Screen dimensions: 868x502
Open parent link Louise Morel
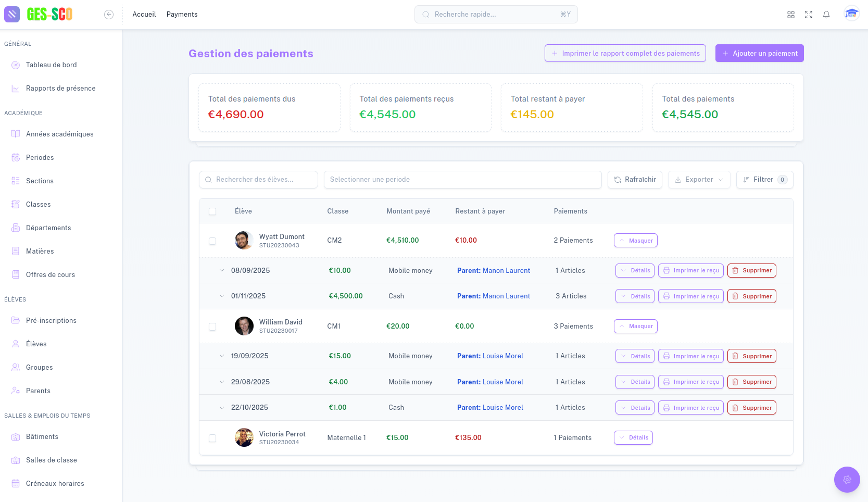[x=504, y=356]
